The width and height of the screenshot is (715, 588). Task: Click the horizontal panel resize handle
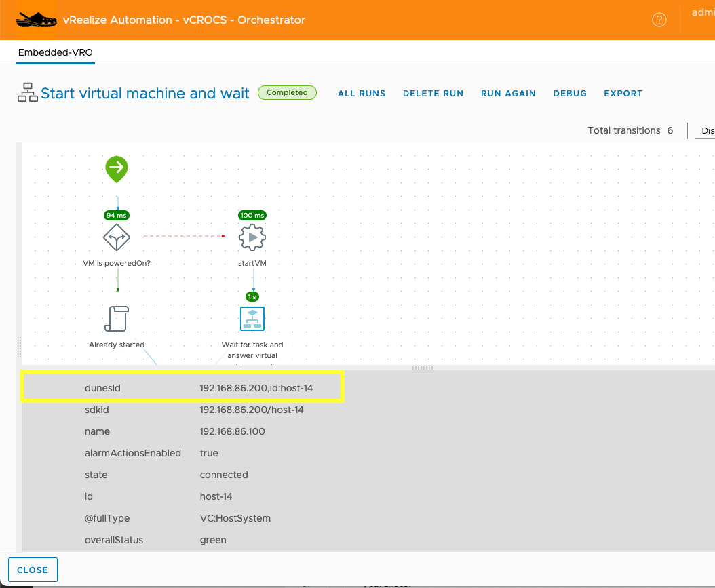422,368
